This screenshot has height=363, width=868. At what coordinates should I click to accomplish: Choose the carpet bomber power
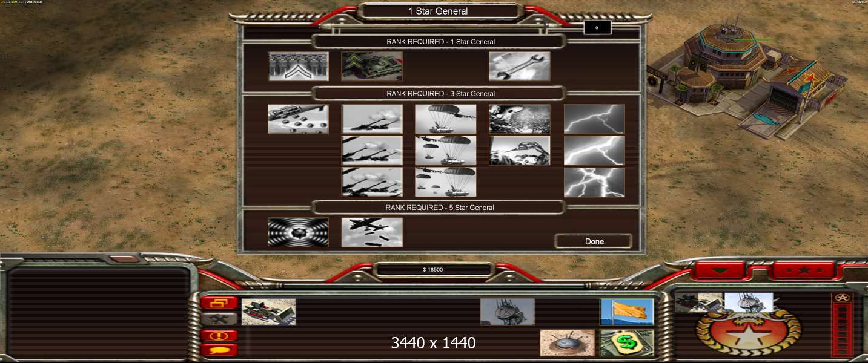[372, 232]
